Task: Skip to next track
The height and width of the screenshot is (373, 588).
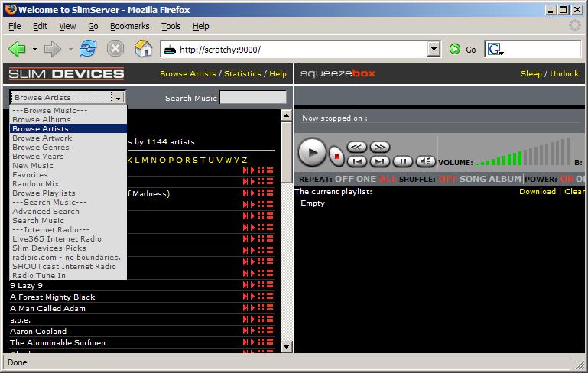Action: pyautogui.click(x=379, y=161)
